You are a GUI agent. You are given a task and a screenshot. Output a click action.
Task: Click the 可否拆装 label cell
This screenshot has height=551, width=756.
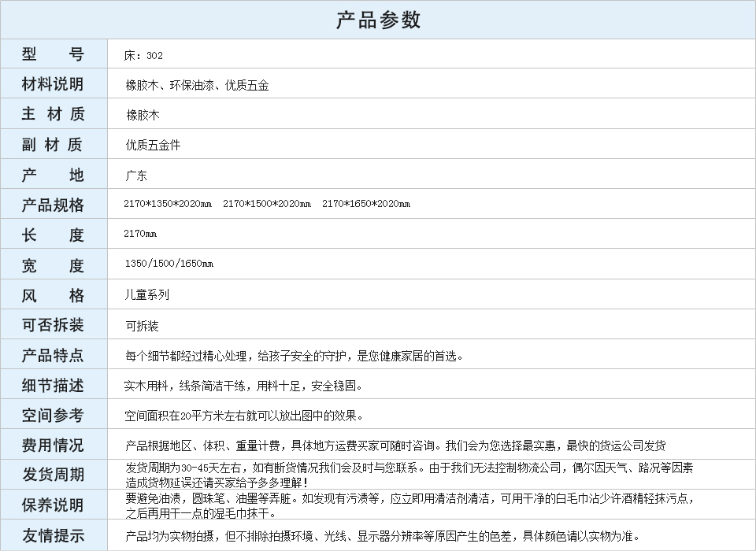click(x=53, y=325)
